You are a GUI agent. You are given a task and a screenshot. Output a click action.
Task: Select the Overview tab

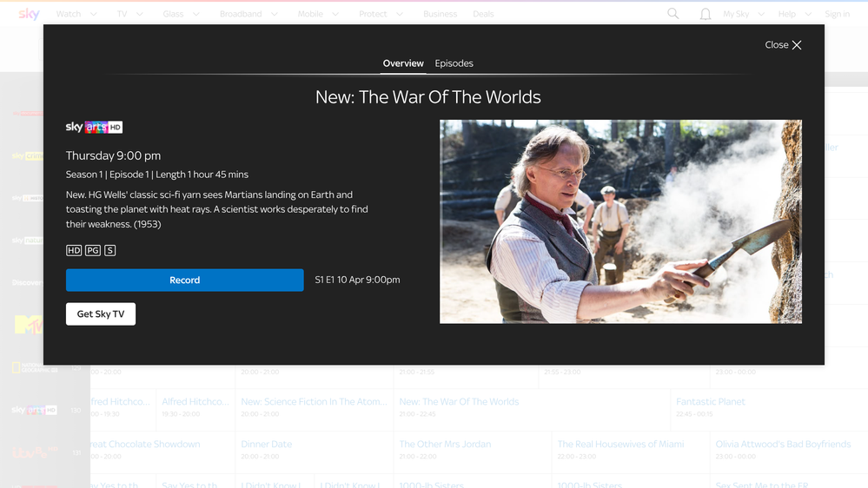[x=403, y=63]
